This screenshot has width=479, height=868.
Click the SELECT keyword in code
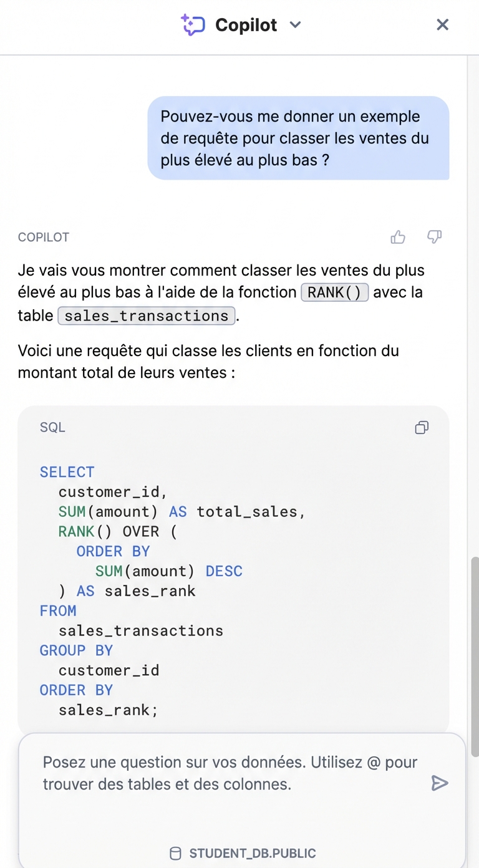[67, 472]
